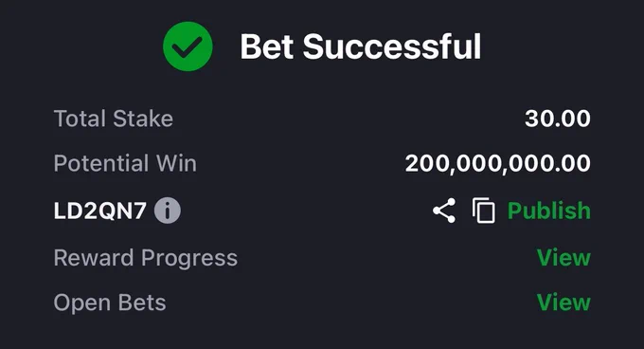
Task: Select the 200,000,000.00 potential win value
Action: 498,164
